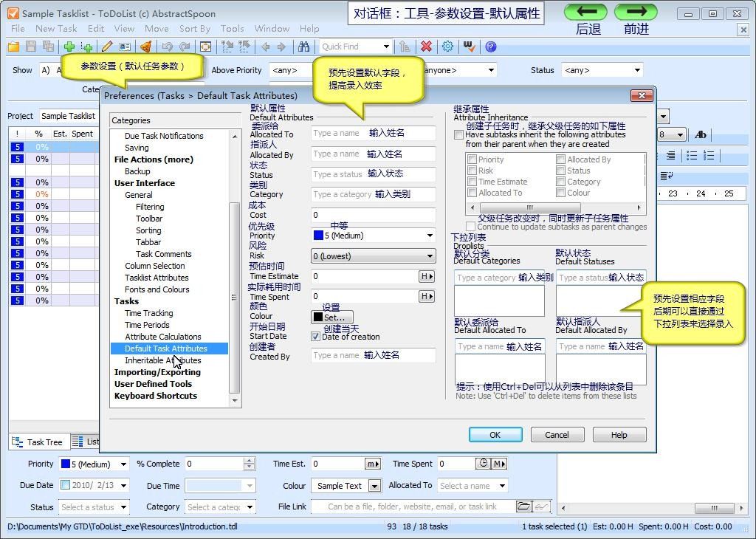Click the expand all tasks icon
Image resolution: width=756 pixels, height=539 pixels.
[x=227, y=47]
